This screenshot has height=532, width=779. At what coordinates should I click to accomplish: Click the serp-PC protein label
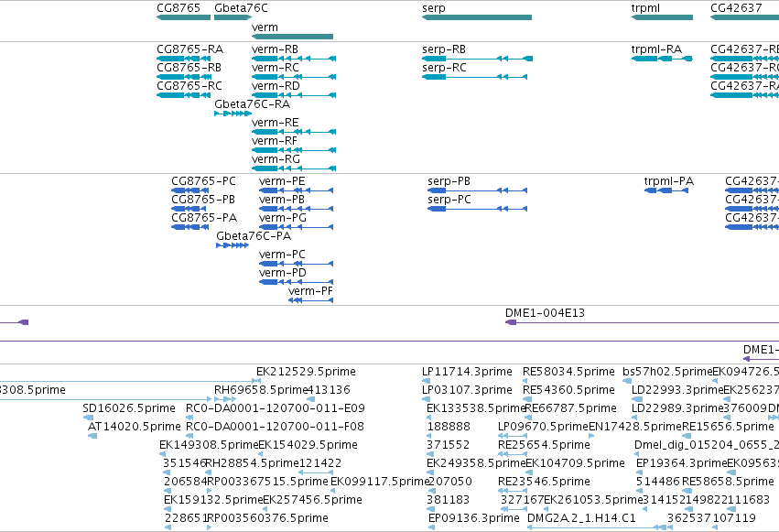(x=449, y=200)
